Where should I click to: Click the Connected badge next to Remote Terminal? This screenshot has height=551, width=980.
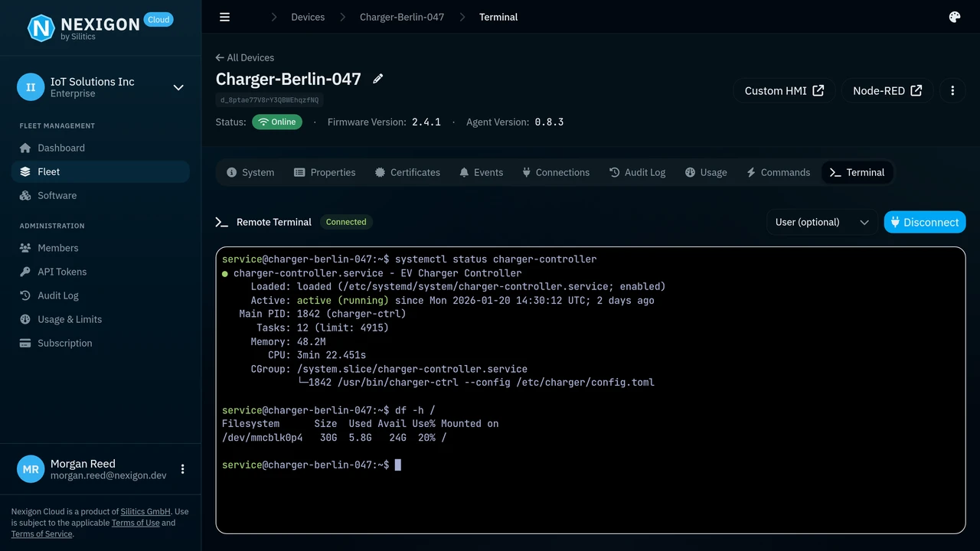coord(346,222)
